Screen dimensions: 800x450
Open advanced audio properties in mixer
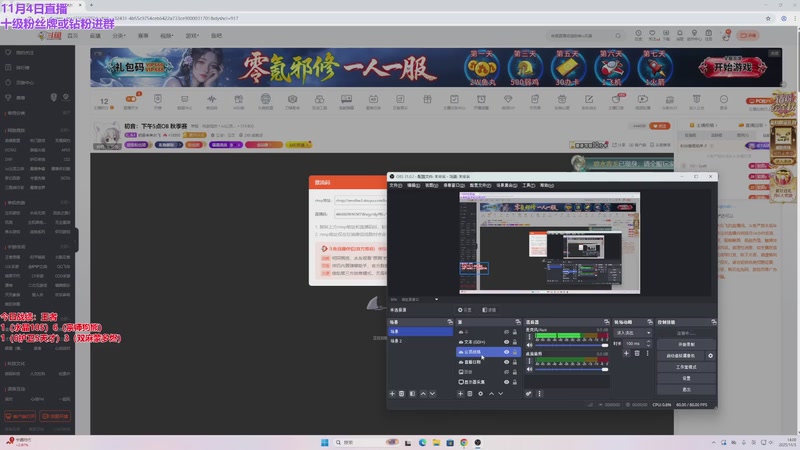point(529,394)
